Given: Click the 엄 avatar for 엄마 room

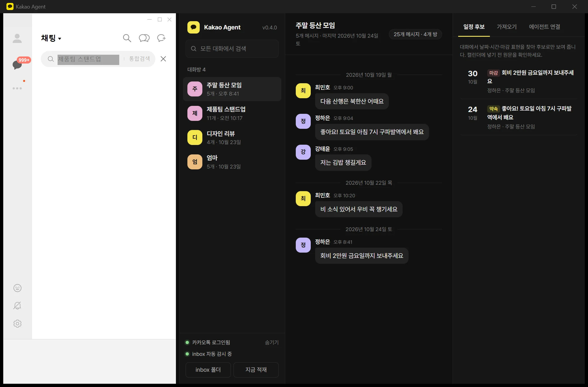Looking at the screenshot, I should pyautogui.click(x=195, y=162).
